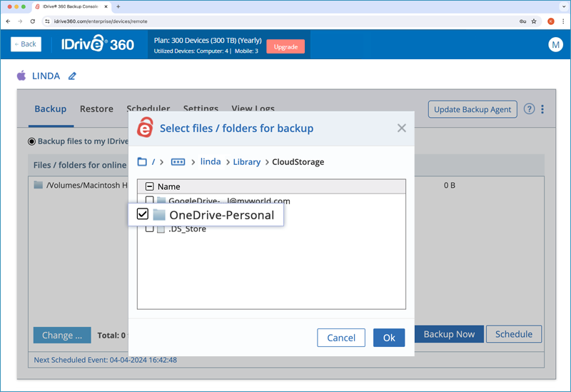
Task: Click the root folder icon in breadcrumb
Action: click(142, 162)
